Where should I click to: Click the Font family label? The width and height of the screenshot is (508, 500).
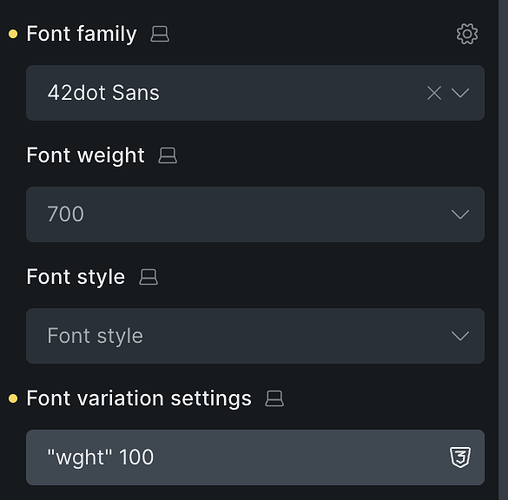point(82,34)
